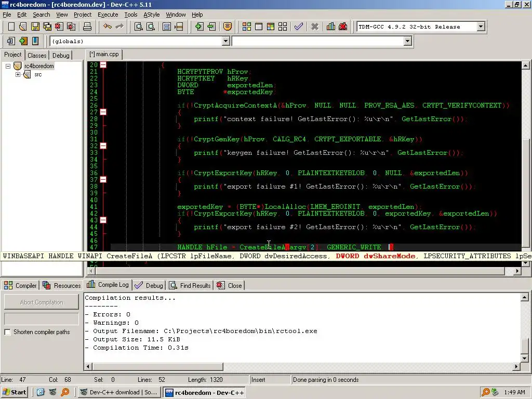Print using the printer toolbar icon
532x399 pixels.
[x=87, y=26]
